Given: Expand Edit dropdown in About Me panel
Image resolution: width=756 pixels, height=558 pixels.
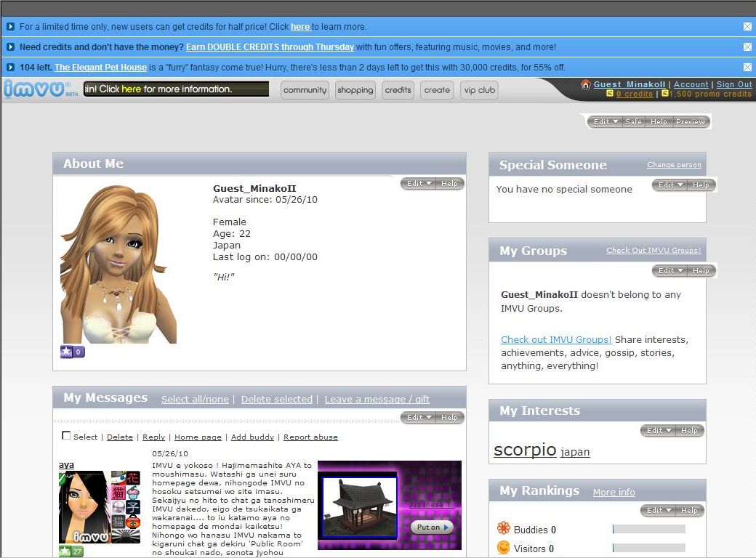Looking at the screenshot, I should click(419, 184).
